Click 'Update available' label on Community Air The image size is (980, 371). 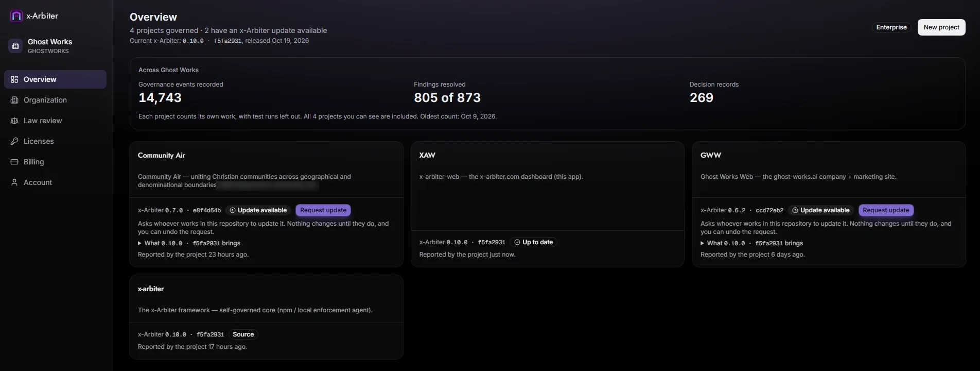click(x=262, y=210)
